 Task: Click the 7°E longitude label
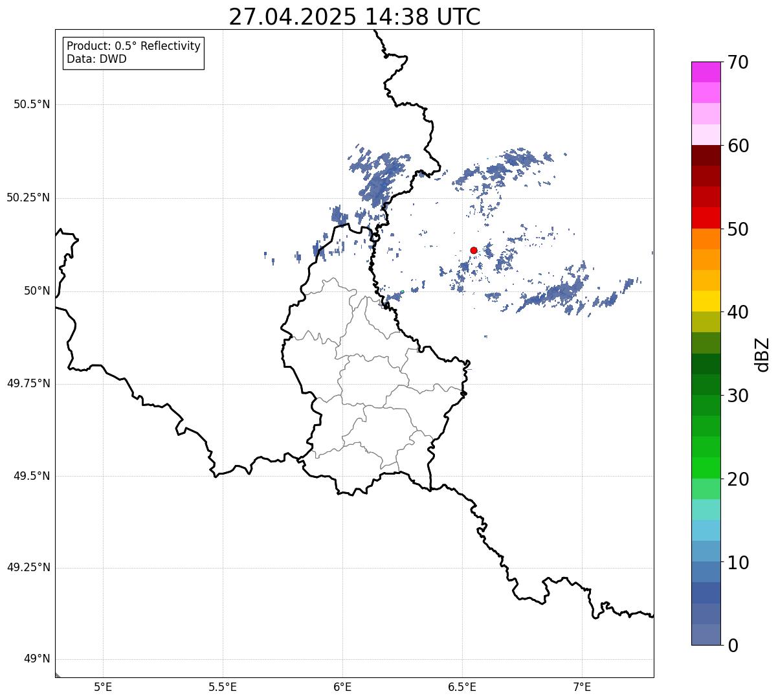pyautogui.click(x=582, y=686)
